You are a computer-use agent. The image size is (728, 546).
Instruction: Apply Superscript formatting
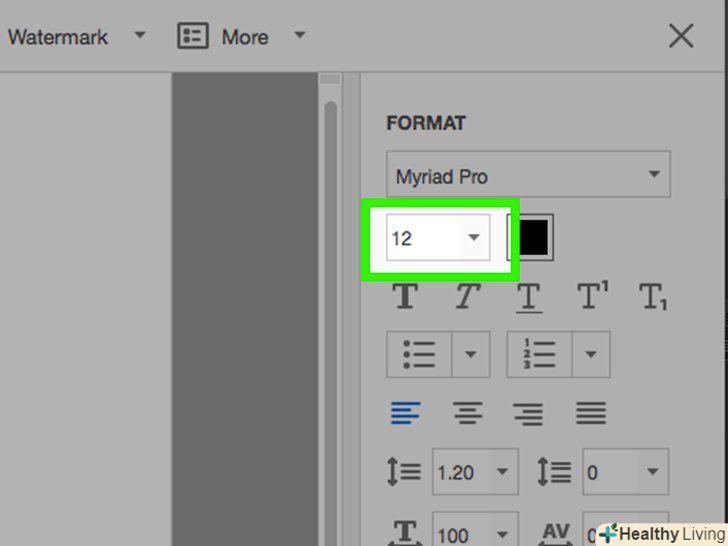(x=592, y=296)
